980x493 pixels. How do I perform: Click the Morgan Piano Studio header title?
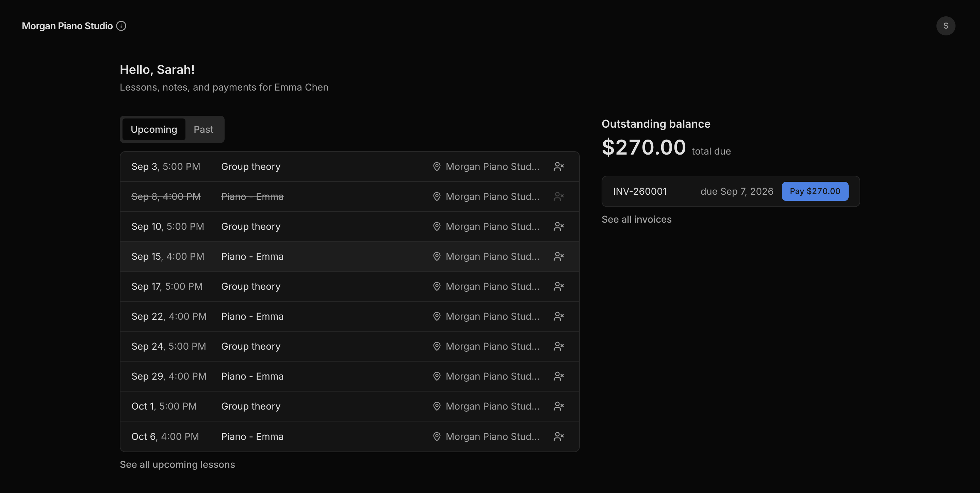(67, 26)
